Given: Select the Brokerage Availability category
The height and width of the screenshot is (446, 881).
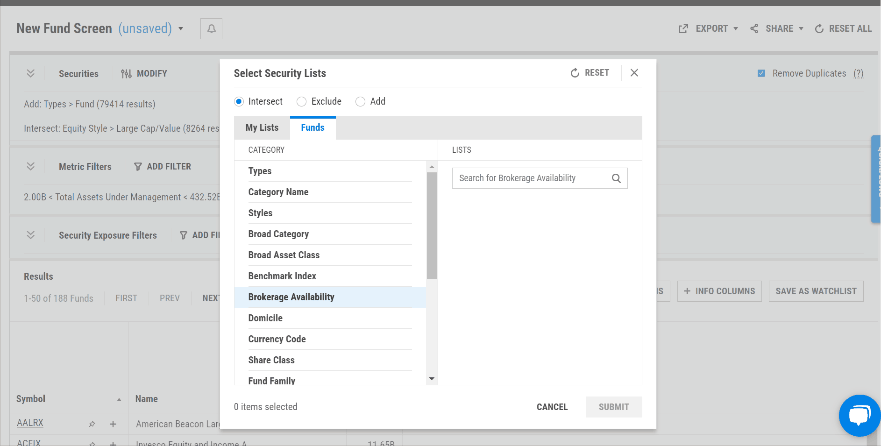Looking at the screenshot, I should click(330, 297).
